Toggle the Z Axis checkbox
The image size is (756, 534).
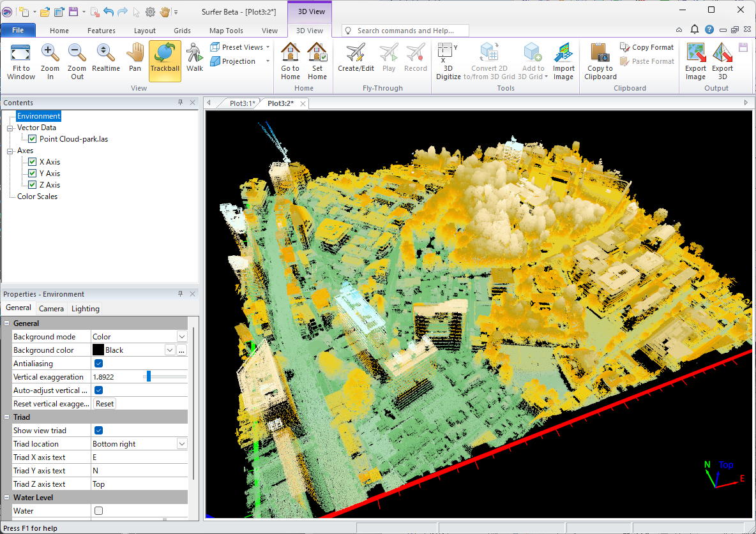[x=33, y=185]
